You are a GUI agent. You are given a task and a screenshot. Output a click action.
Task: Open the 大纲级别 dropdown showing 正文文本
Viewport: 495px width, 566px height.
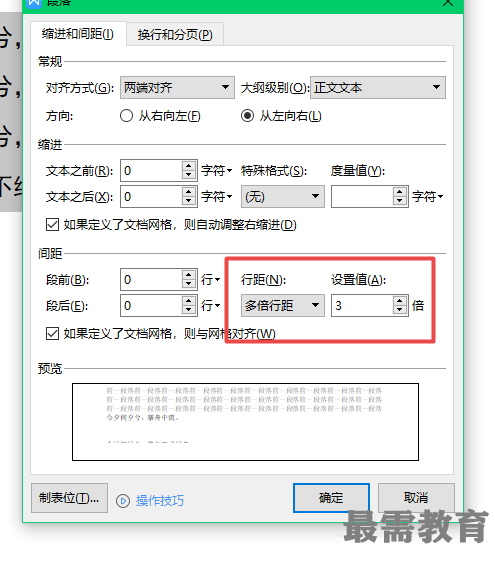click(x=378, y=87)
